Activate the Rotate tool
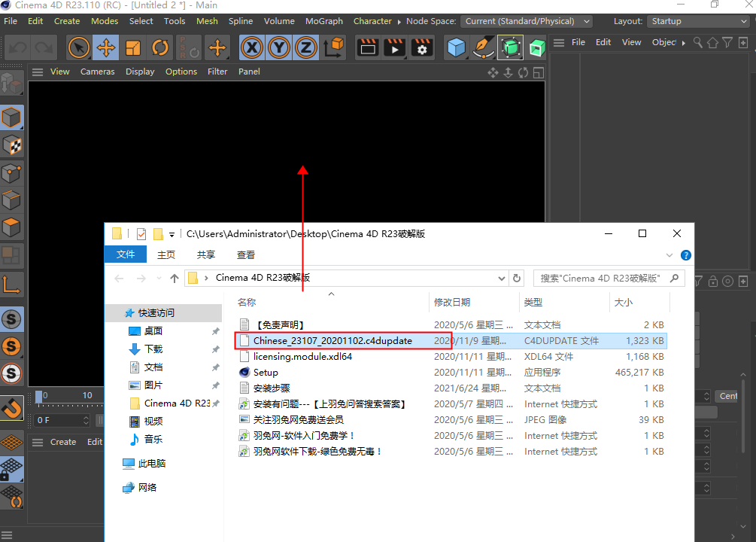 pyautogui.click(x=160, y=48)
